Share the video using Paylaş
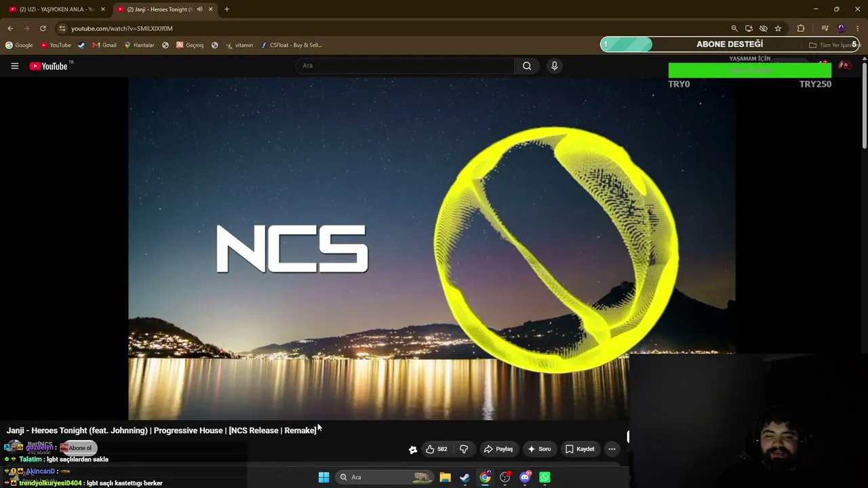Image resolution: width=868 pixels, height=488 pixels. 498,449
